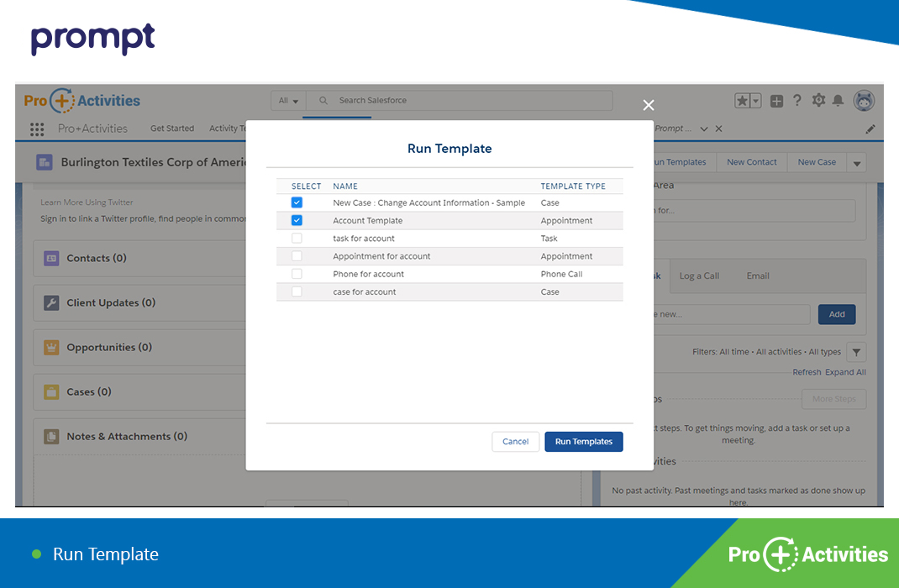
Task: Click the user profile avatar
Action: [x=864, y=101]
